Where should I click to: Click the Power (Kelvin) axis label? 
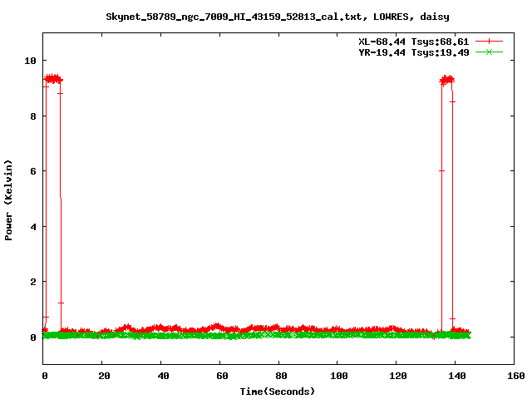click(8, 200)
